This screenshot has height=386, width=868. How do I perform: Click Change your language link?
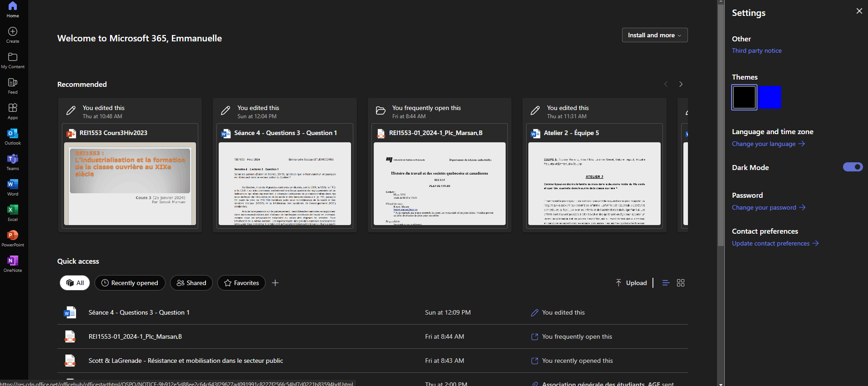pyautogui.click(x=768, y=144)
